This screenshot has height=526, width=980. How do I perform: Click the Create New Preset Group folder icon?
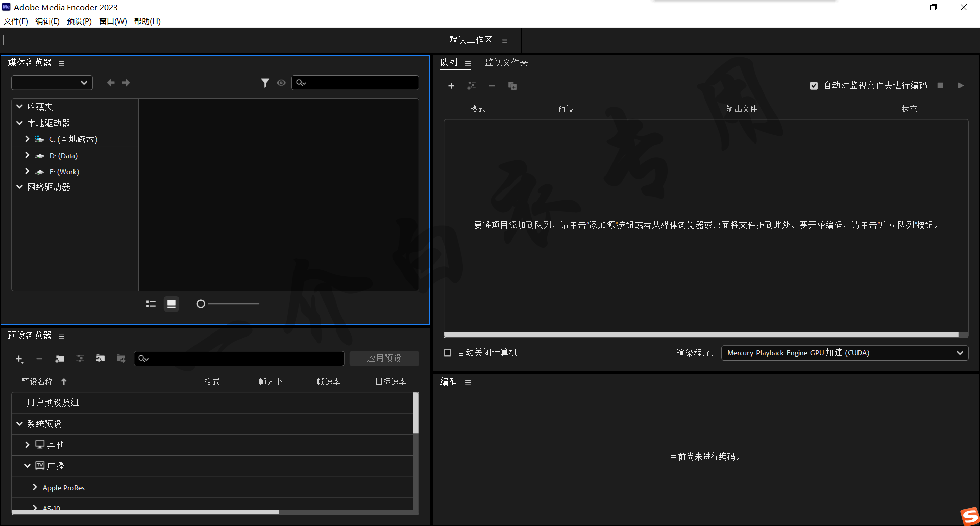point(60,359)
